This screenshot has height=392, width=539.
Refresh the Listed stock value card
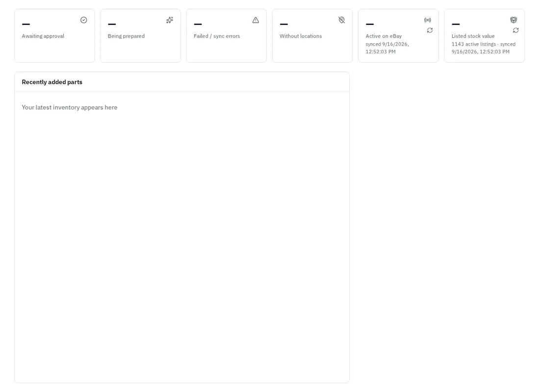[x=515, y=30]
